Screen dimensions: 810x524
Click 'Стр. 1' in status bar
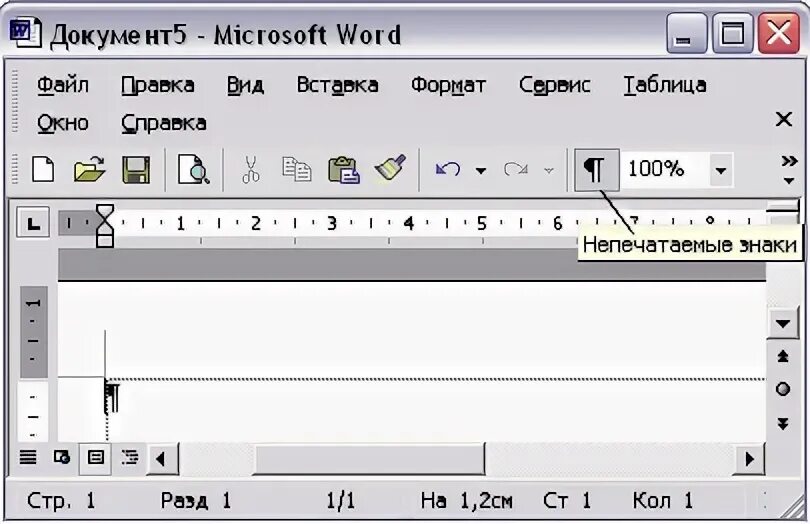[61, 501]
